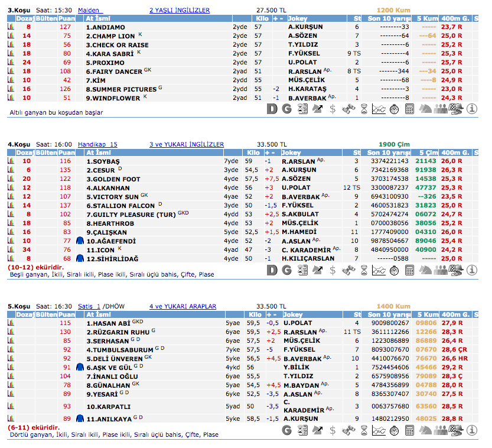The height and width of the screenshot is (448, 492).
Task: Select horse name CESUR in race 4
Action: click(x=102, y=170)
